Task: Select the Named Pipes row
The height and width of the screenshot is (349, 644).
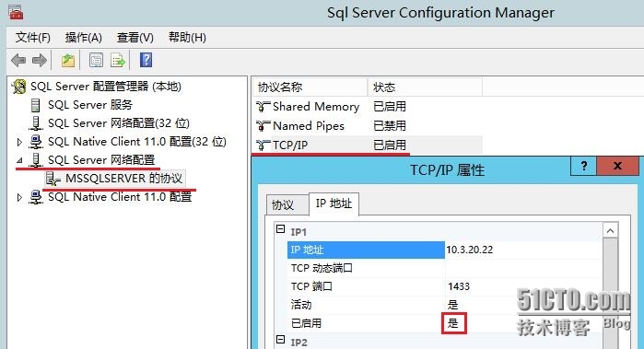Action: (x=368, y=125)
